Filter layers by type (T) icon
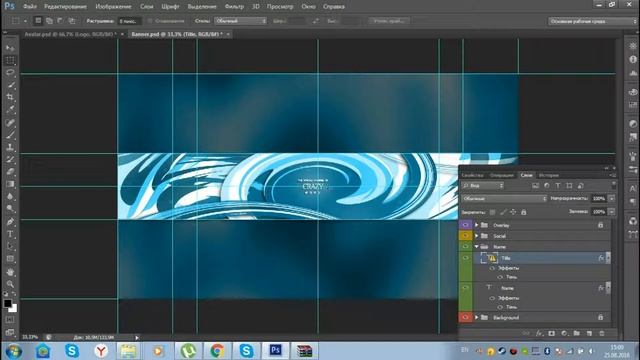This screenshot has height=360, width=640. 558,186
